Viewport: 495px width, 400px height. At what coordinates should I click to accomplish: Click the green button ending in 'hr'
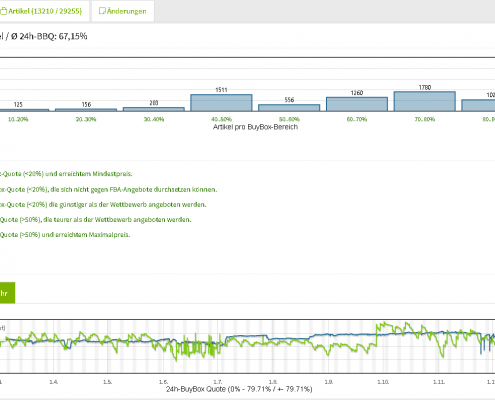coord(7,293)
